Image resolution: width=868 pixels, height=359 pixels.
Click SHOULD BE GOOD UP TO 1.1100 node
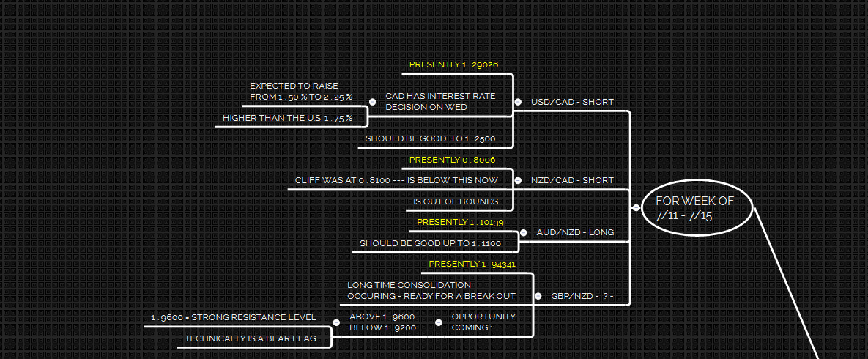430,243
